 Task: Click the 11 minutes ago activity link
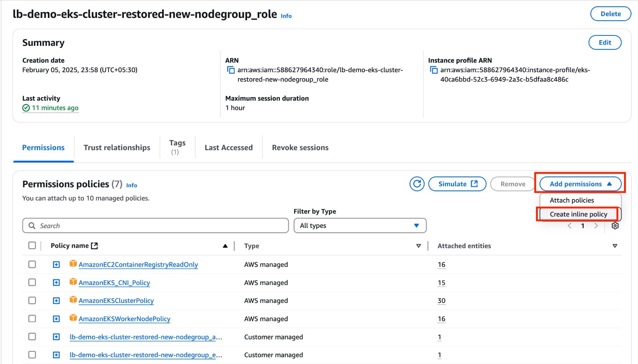(x=55, y=108)
